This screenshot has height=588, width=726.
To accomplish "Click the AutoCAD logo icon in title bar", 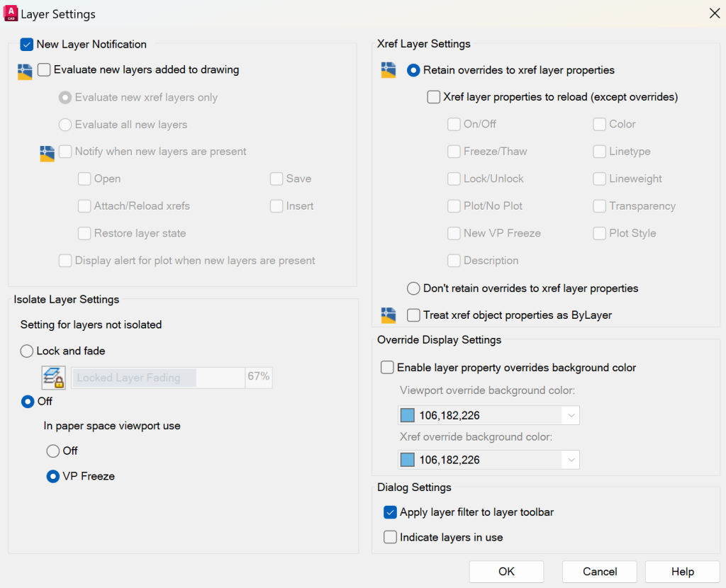I will 11,13.
